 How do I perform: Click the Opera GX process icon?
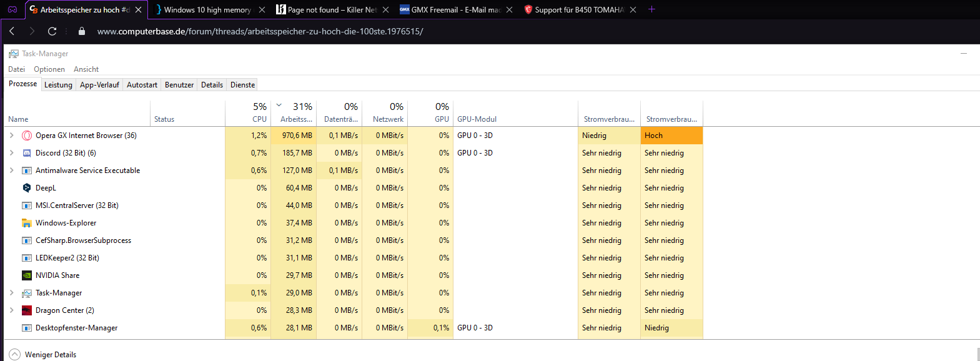[27, 136]
